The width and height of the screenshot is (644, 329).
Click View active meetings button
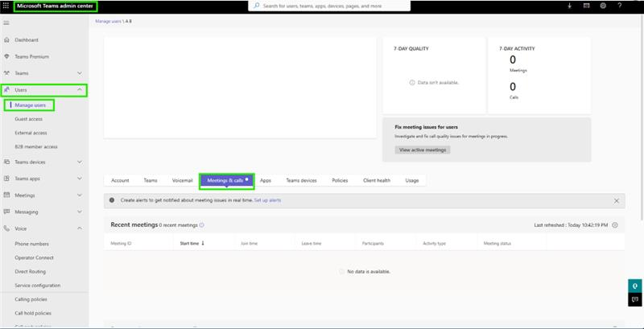[x=423, y=150]
